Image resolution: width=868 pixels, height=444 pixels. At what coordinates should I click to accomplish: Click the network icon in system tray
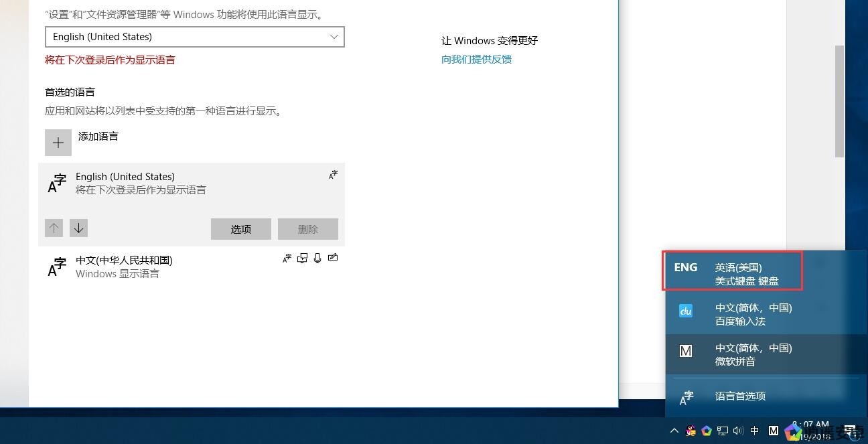pyautogui.click(x=723, y=431)
